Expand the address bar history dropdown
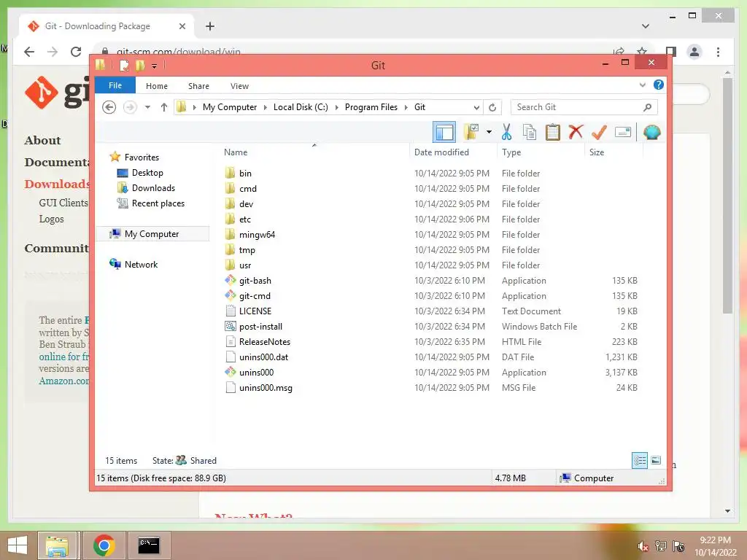 tap(476, 107)
